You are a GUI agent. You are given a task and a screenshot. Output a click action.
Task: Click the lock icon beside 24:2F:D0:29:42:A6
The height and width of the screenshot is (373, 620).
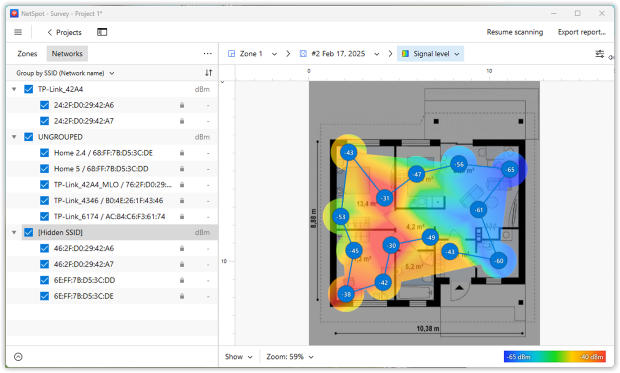(x=182, y=105)
